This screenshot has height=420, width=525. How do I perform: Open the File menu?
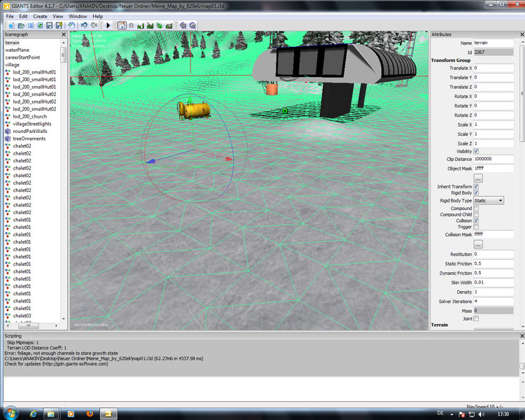(10, 16)
